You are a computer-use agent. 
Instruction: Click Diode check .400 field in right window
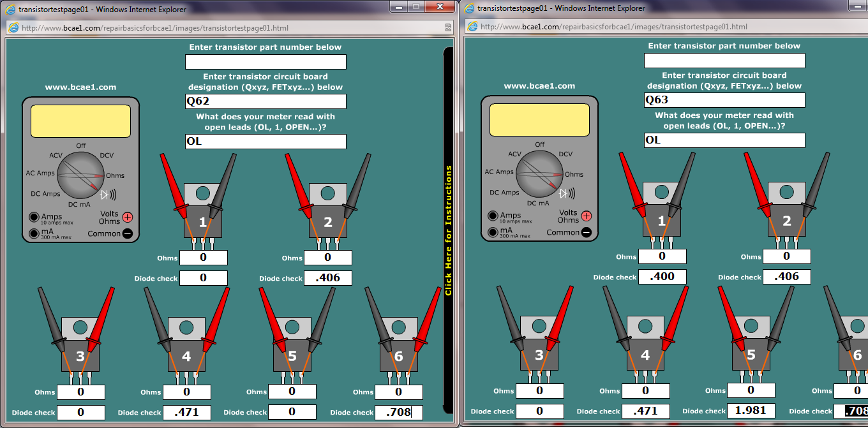662,277
